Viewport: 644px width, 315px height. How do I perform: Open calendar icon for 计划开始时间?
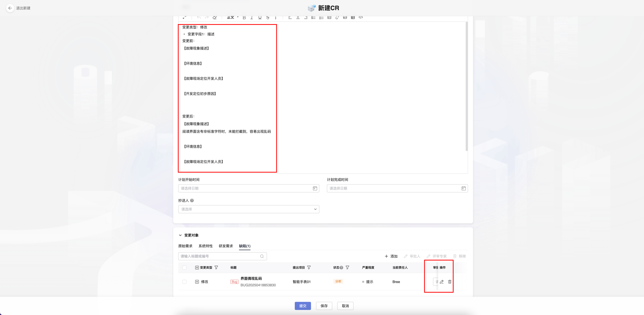point(315,188)
